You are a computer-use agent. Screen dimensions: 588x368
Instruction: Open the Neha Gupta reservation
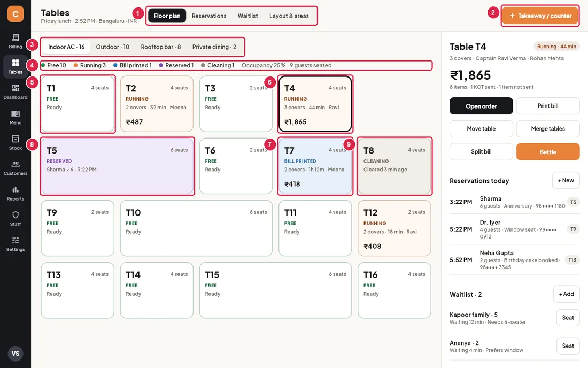(x=514, y=260)
